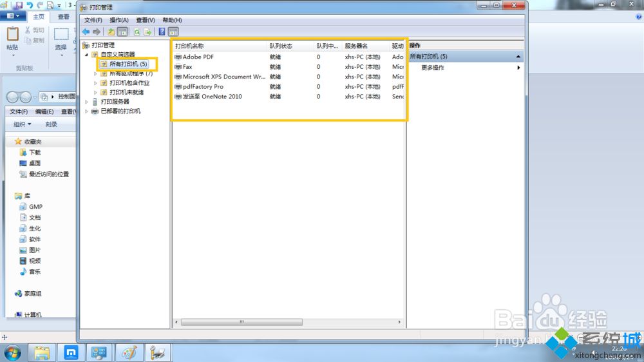
Task: Click the green Refresh toolbar icon
Action: tap(137, 32)
